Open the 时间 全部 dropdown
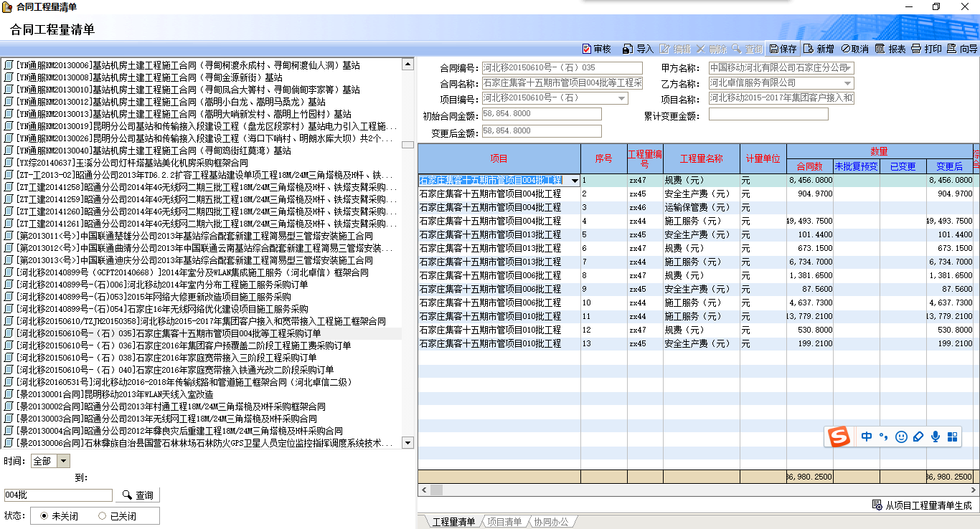The image size is (980, 529). coord(63,461)
